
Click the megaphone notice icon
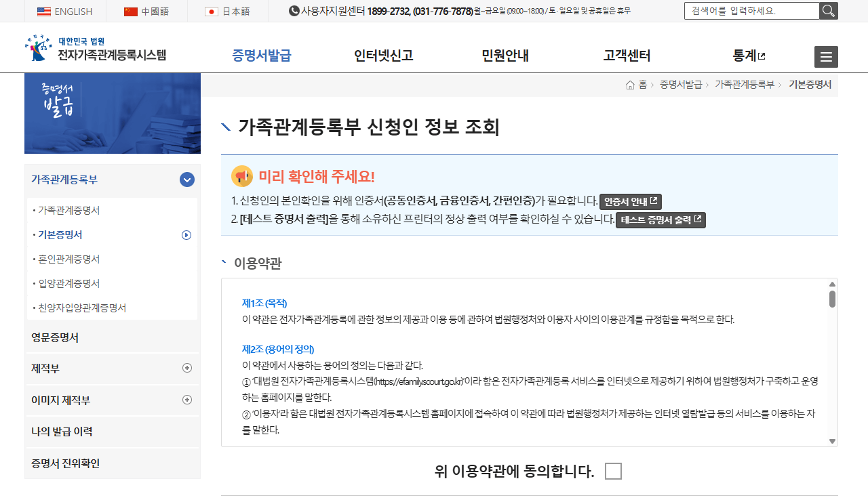coord(242,176)
